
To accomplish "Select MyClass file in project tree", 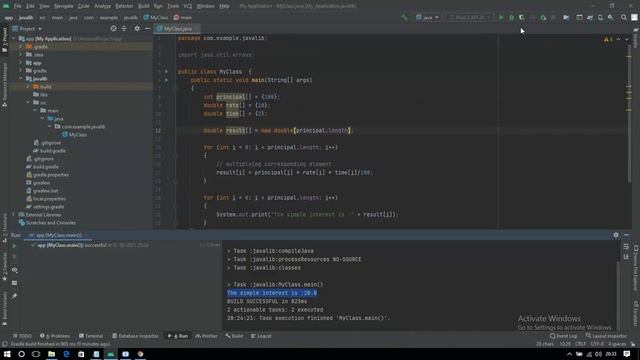I will [74, 135].
